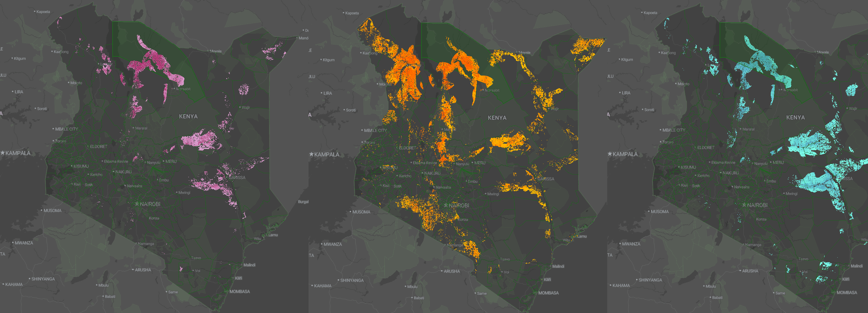This screenshot has height=313, width=868.
Task: Select Wajir on the cyan map
Action: [x=853, y=109]
